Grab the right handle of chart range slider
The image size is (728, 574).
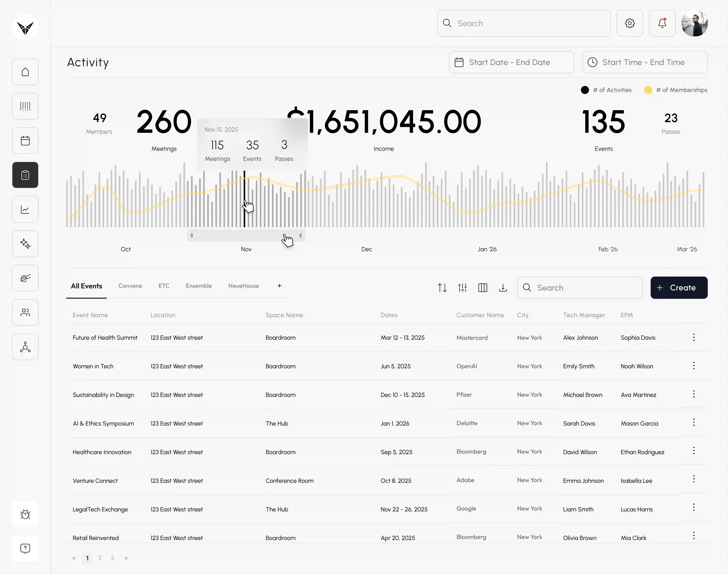click(300, 236)
